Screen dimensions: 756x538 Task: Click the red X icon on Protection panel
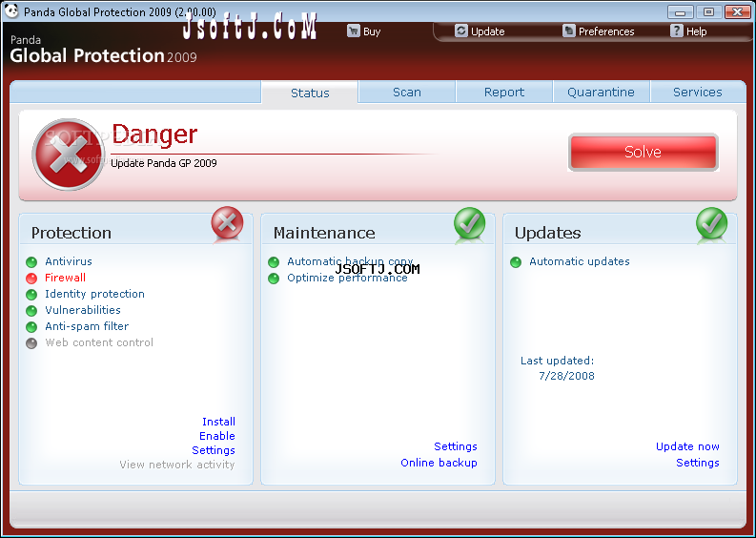pyautogui.click(x=227, y=223)
